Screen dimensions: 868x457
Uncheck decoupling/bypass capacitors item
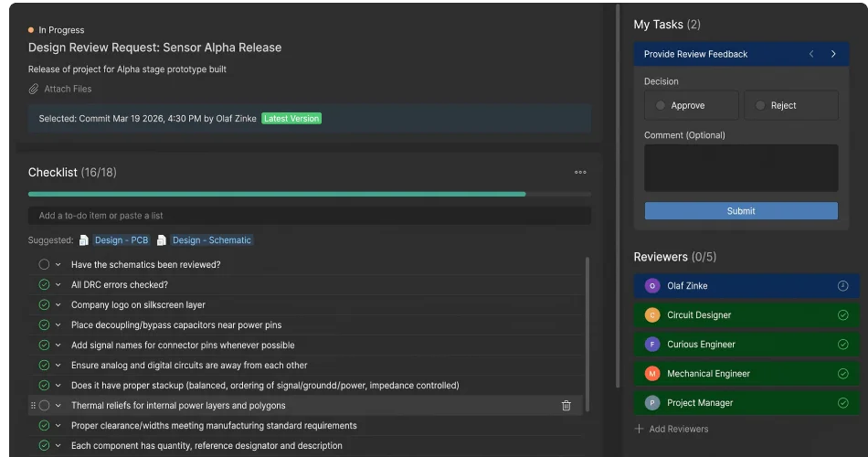pyautogui.click(x=44, y=325)
